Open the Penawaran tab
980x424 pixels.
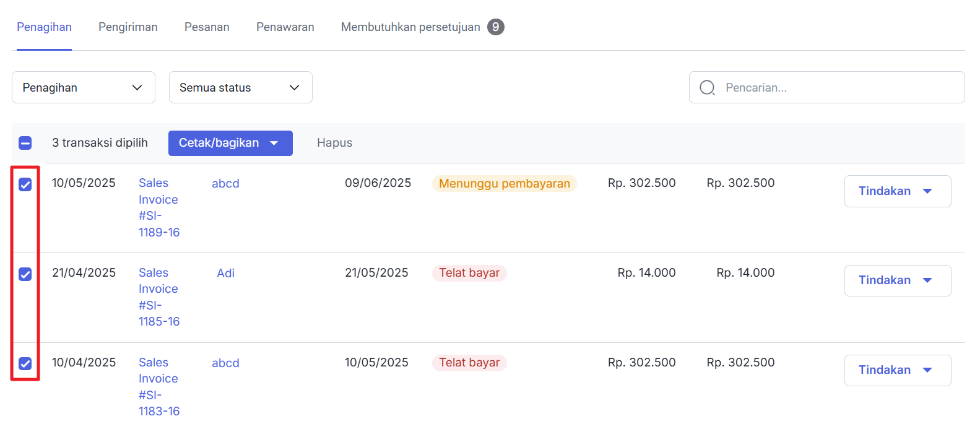pos(285,27)
